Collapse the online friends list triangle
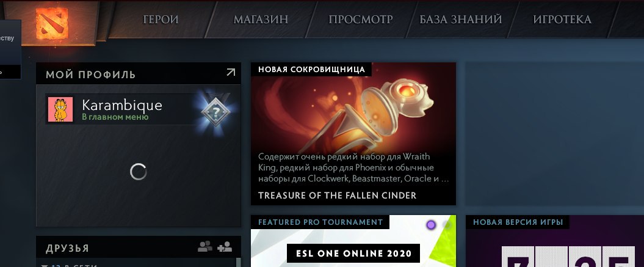Viewport: 644px width, 267px height. 45,266
